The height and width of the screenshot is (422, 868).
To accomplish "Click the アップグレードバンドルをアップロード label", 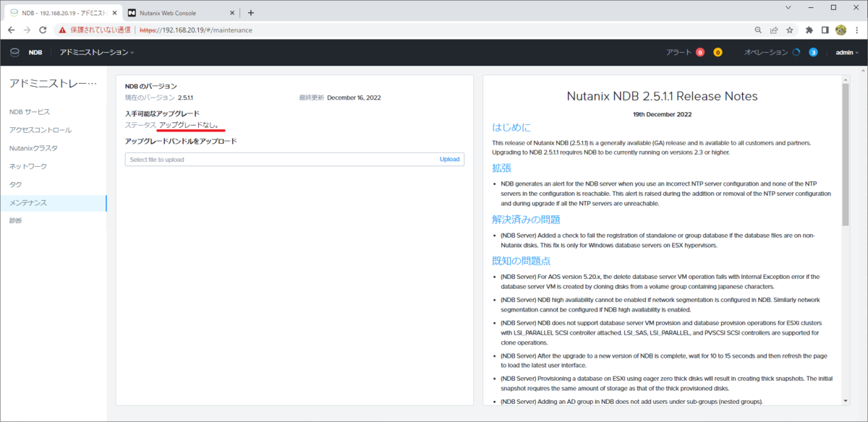I will [x=181, y=141].
